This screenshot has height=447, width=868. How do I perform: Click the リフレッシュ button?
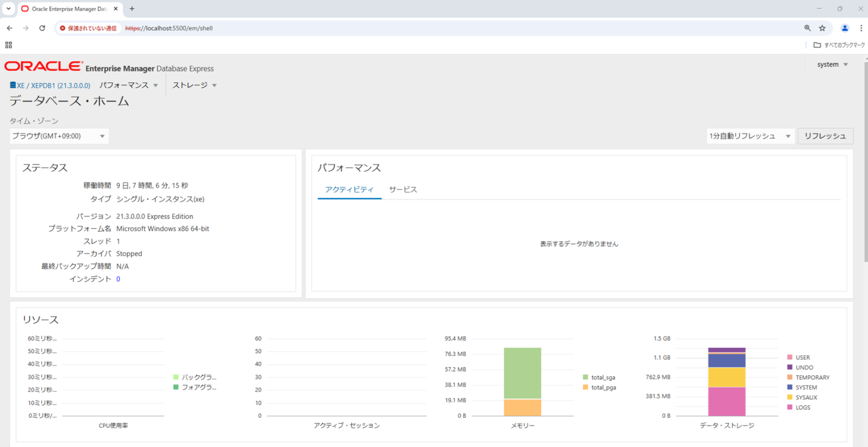tap(825, 136)
